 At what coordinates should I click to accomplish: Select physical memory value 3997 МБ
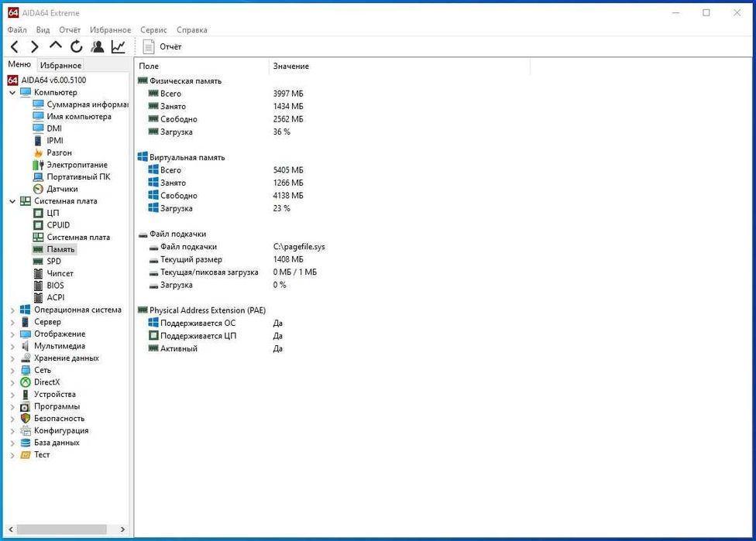[288, 94]
